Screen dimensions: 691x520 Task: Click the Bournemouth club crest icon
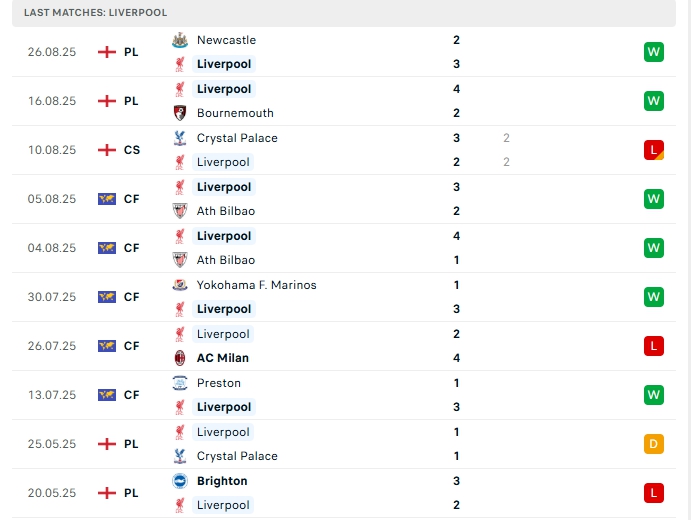[180, 113]
